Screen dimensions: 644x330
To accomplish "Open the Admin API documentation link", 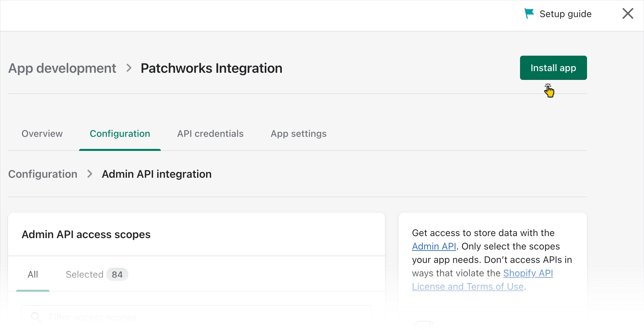I will coord(434,246).
